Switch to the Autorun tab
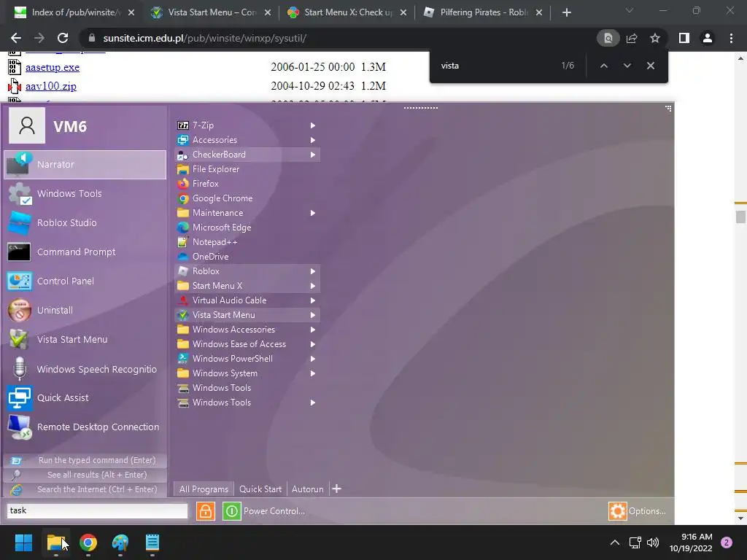Screen dimensions: 747x560 click(x=307, y=489)
